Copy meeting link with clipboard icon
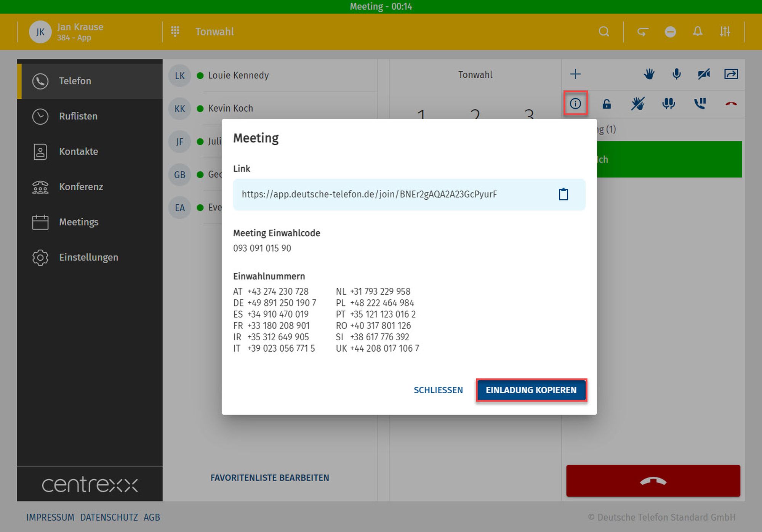 (563, 194)
